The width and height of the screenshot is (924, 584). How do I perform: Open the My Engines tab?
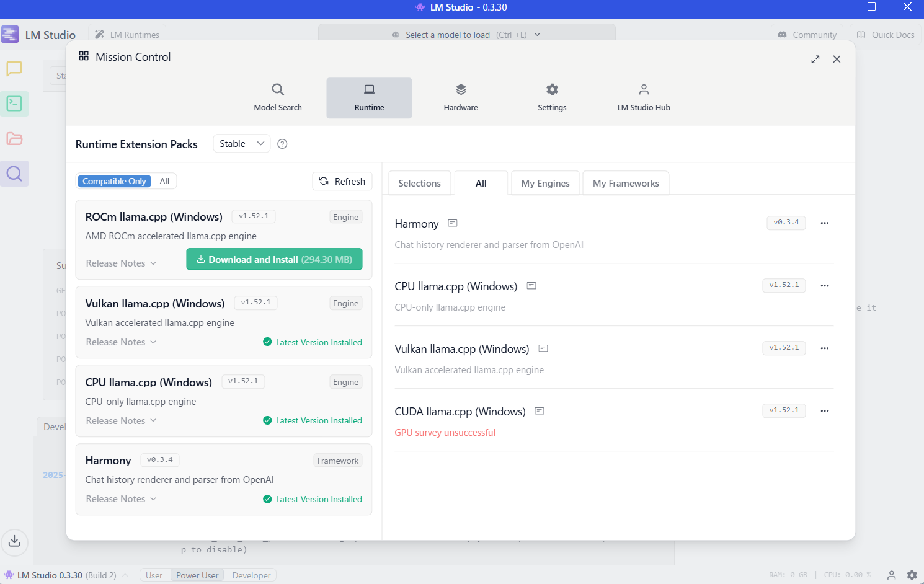tap(545, 184)
